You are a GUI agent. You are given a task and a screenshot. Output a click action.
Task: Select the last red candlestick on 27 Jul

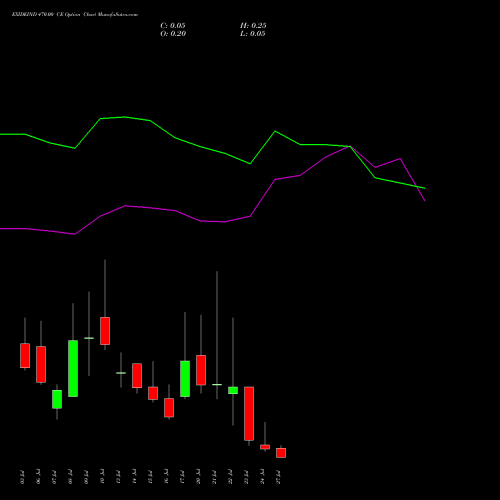tap(281, 453)
